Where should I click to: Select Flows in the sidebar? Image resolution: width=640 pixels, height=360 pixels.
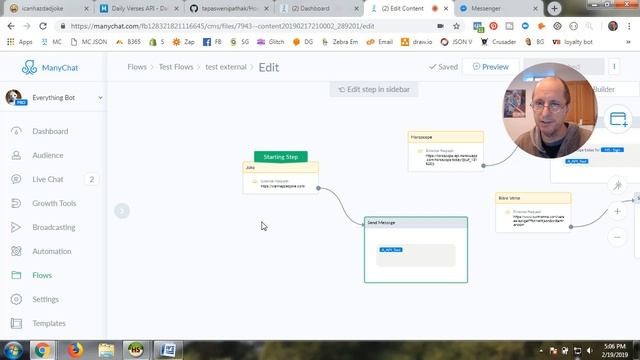pos(42,275)
